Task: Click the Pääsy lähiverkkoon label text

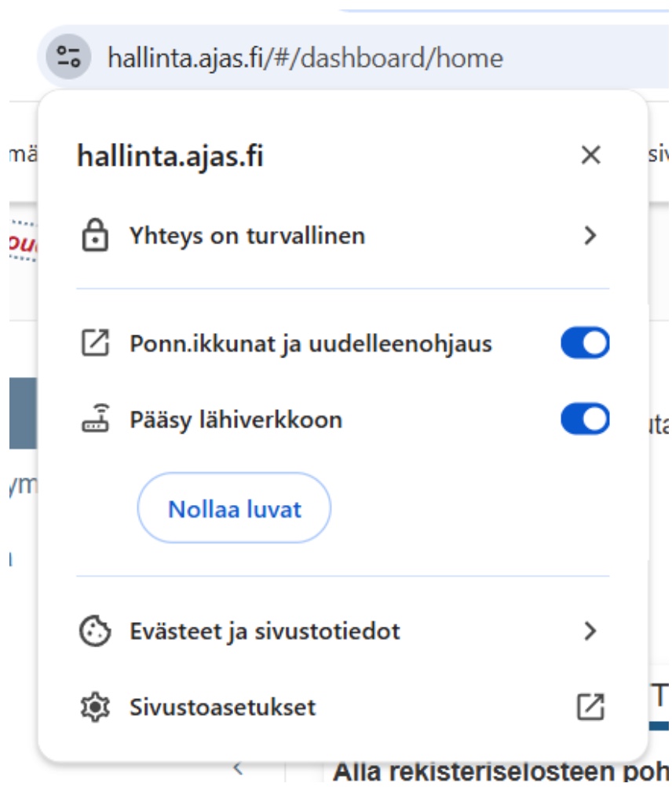Action: pyautogui.click(x=236, y=420)
